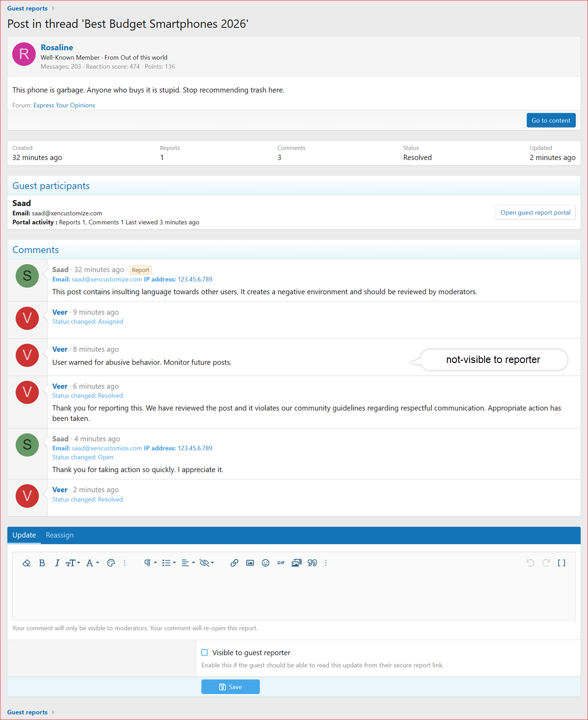This screenshot has width=588, height=720.
Task: Insert a link using the chain icon
Action: coord(234,563)
